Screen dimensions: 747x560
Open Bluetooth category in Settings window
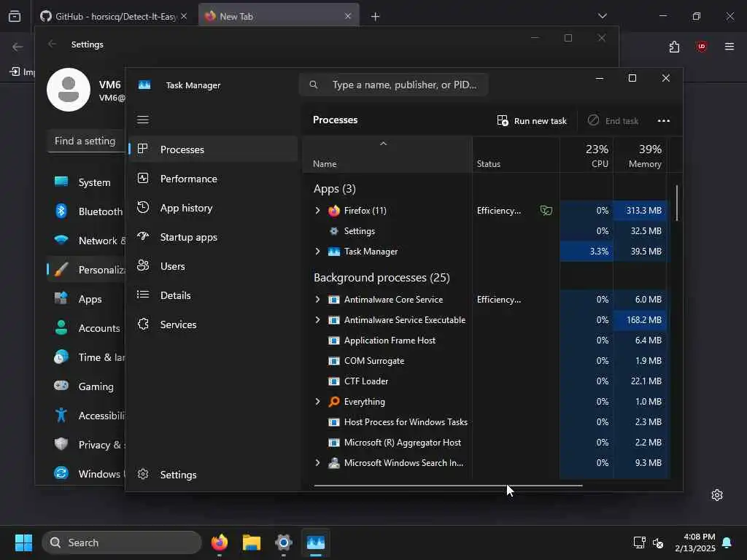click(x=87, y=211)
